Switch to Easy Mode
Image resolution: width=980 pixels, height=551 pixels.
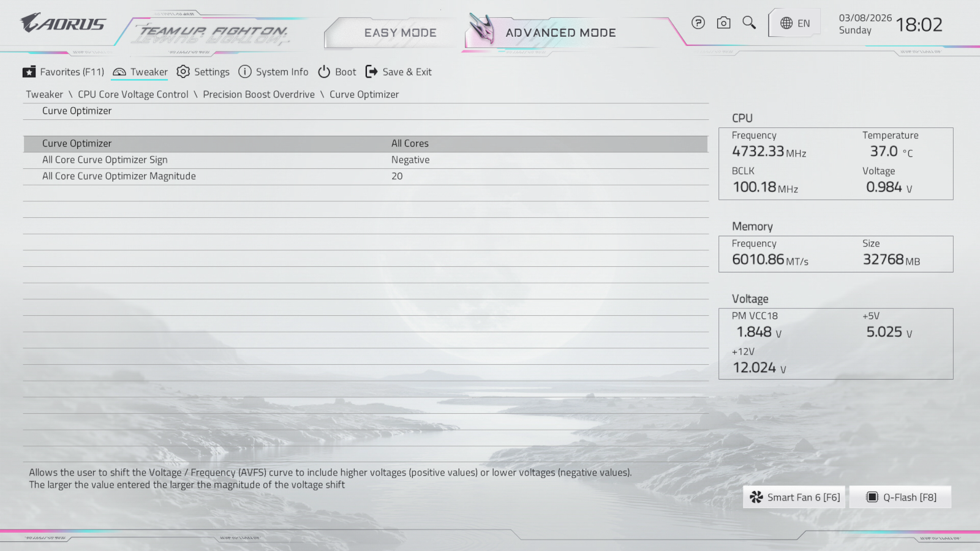[x=400, y=33]
